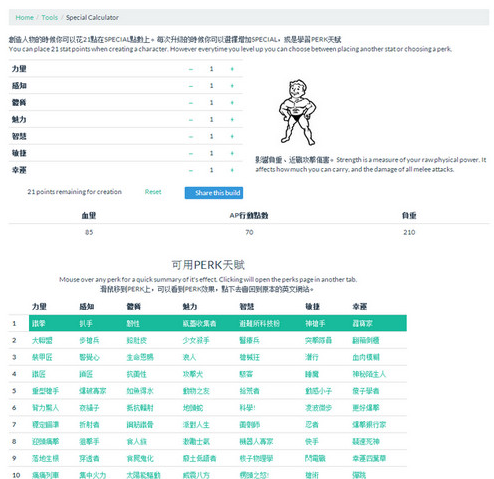The image size is (494, 479).
Task: Open the 浪人 perk in level 3 row
Action: click(189, 357)
